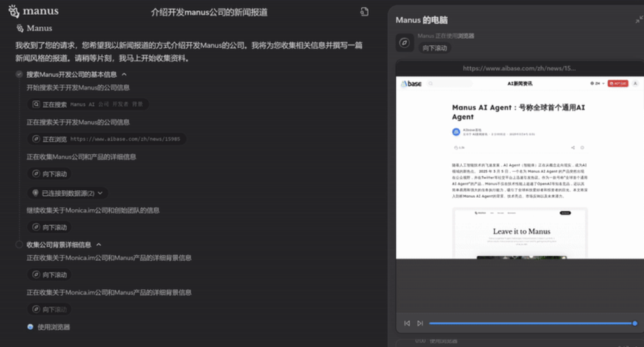This screenshot has width=644, height=347.
Task: Click the red button in aibase header
Action: click(x=617, y=84)
